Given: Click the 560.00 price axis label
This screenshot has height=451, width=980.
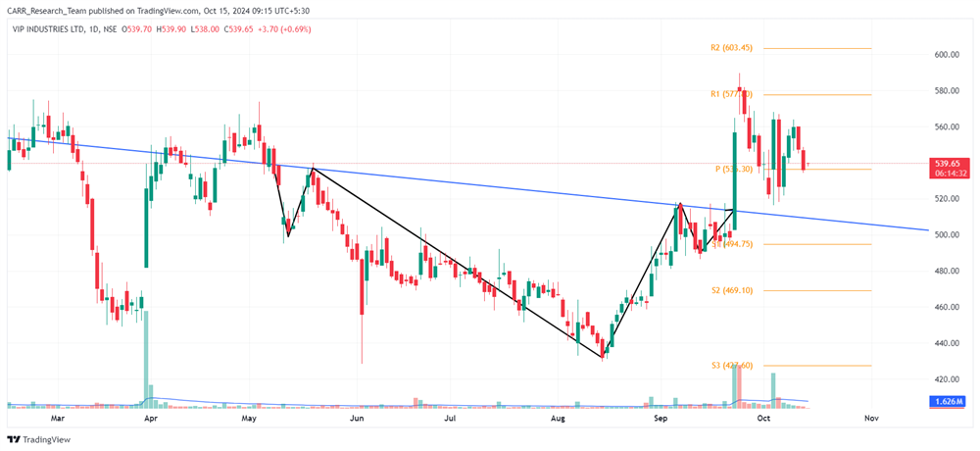Looking at the screenshot, I should pos(948,127).
